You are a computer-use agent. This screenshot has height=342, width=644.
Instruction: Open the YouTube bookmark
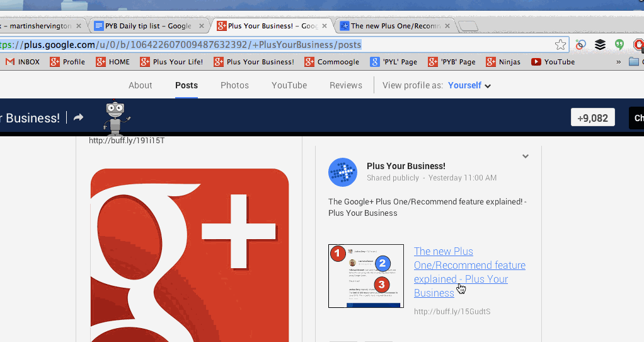point(553,62)
